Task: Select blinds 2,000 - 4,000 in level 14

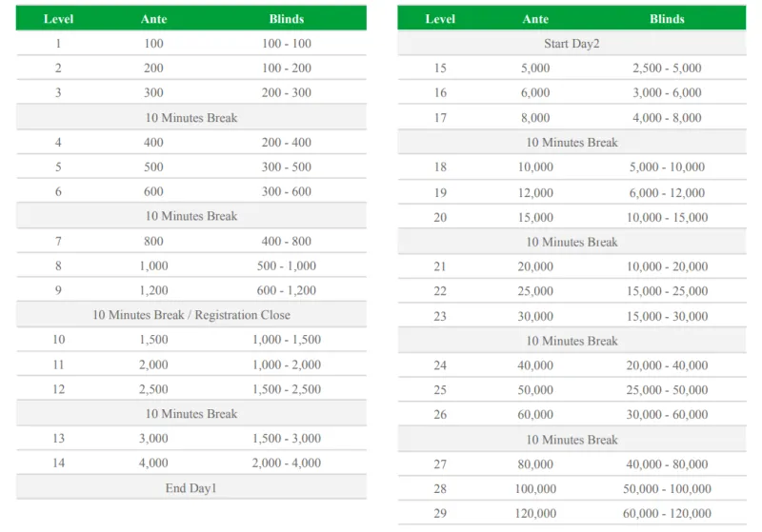Action: tap(287, 463)
